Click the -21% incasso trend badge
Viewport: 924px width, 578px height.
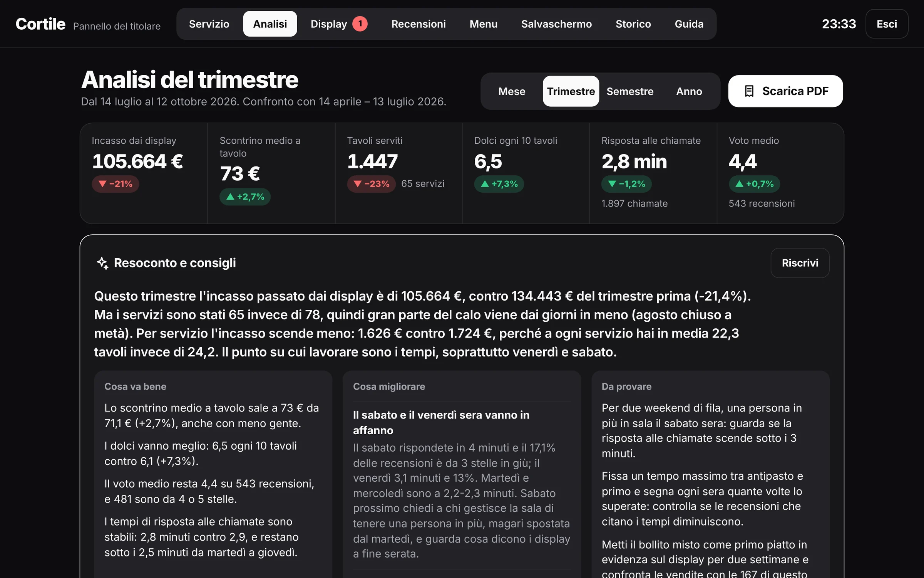(115, 184)
